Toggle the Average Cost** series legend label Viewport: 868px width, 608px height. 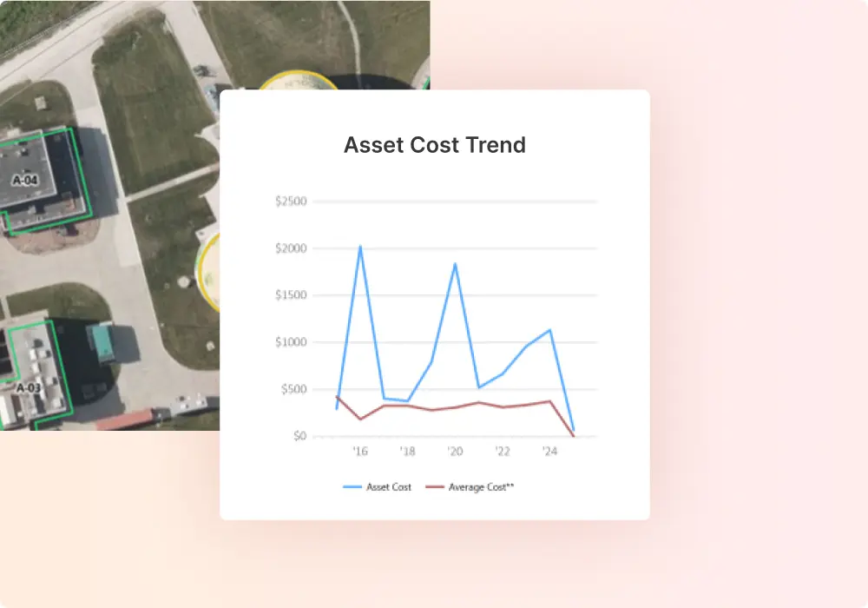coord(481,487)
